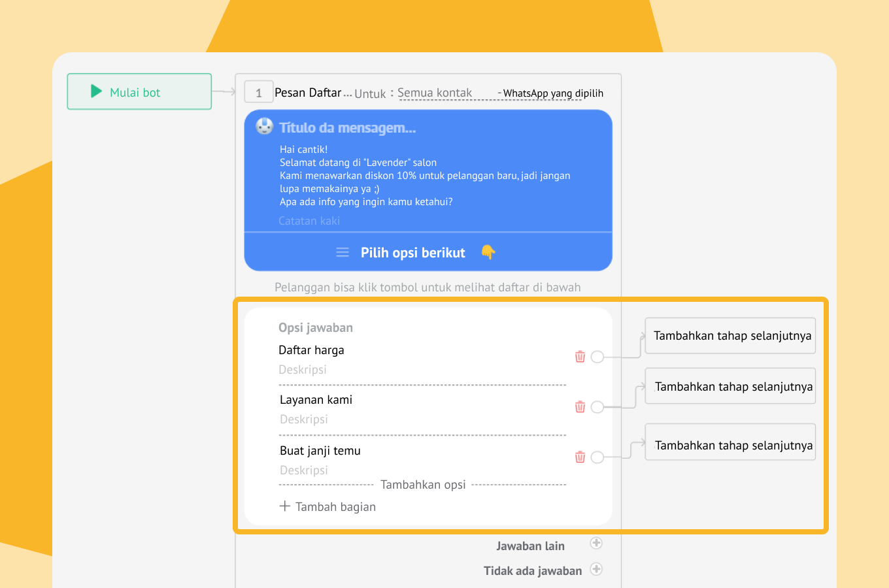Click the Untuk label before Semua kontak
The height and width of the screenshot is (588, 889).
pos(370,94)
